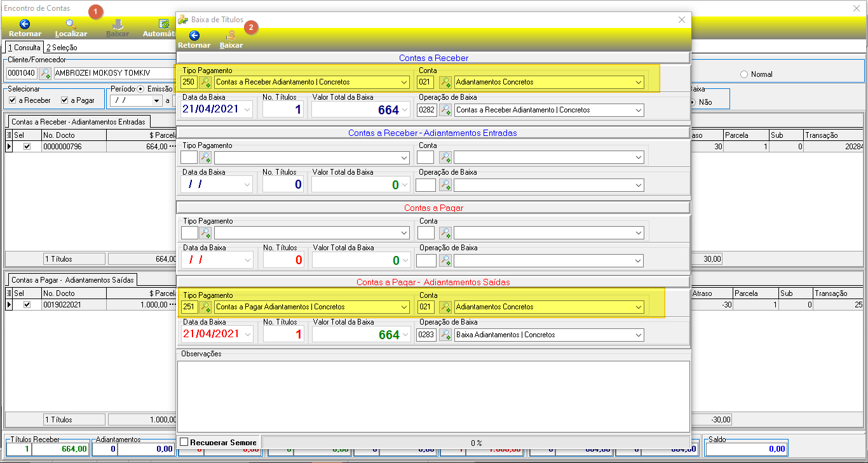Viewport: 868px width, 463px height.
Task: Open Período start date dropdown
Action: (156, 100)
